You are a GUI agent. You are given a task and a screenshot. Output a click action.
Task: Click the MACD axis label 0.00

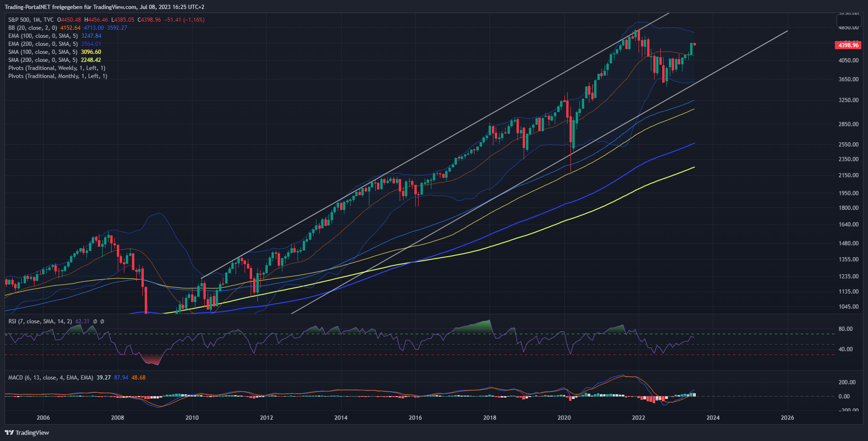click(844, 397)
